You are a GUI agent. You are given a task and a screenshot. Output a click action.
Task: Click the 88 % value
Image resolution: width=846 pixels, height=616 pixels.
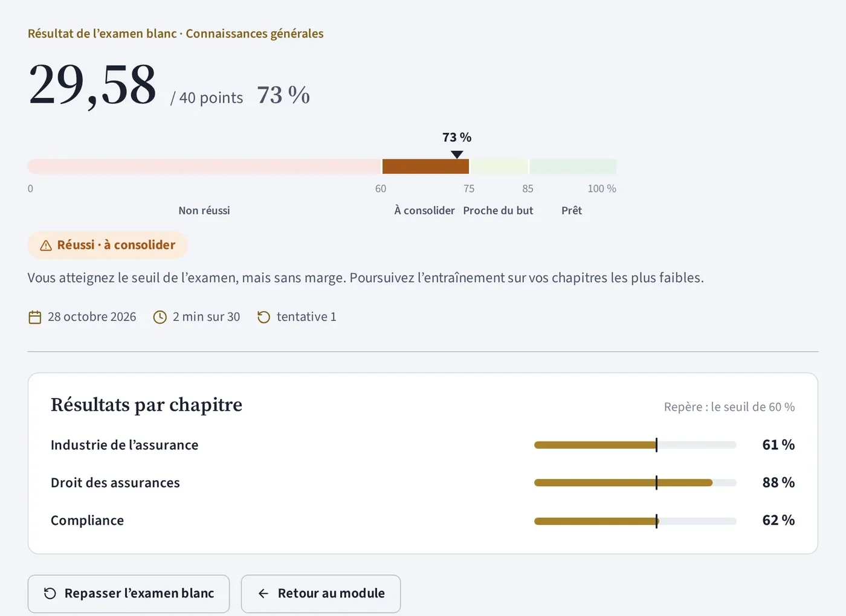(778, 483)
